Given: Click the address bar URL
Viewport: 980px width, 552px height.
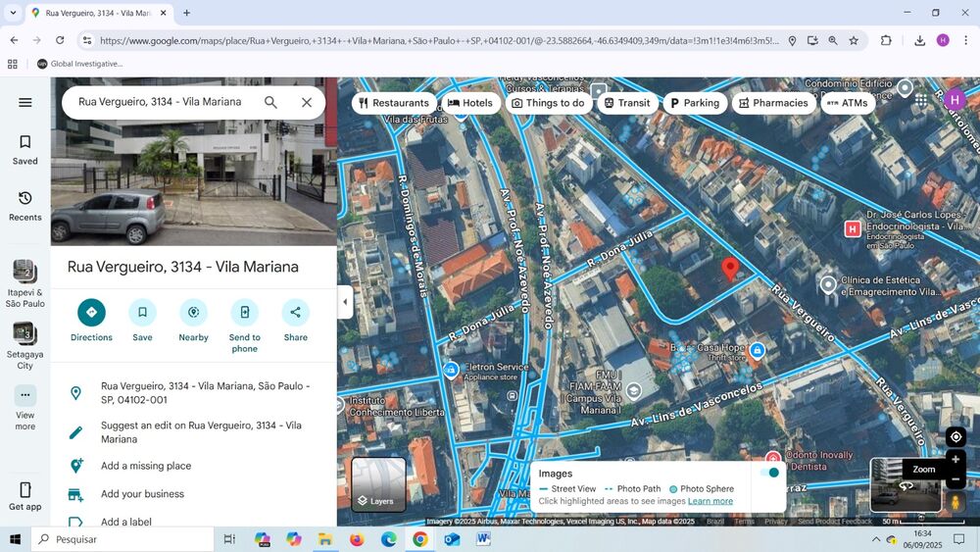Looking at the screenshot, I should coord(439,40).
